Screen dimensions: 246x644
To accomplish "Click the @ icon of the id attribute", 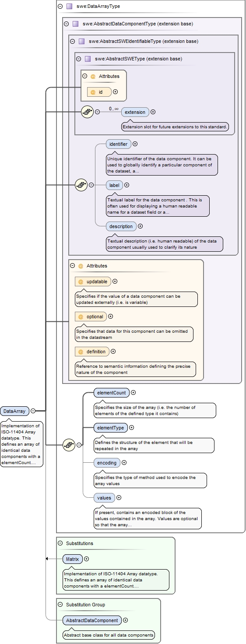I will (x=93, y=92).
